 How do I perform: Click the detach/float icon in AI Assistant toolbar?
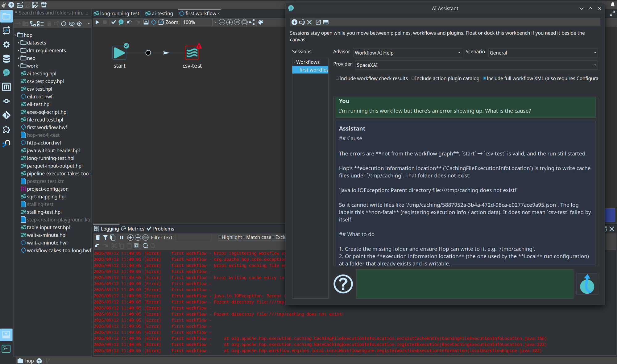coord(318,22)
